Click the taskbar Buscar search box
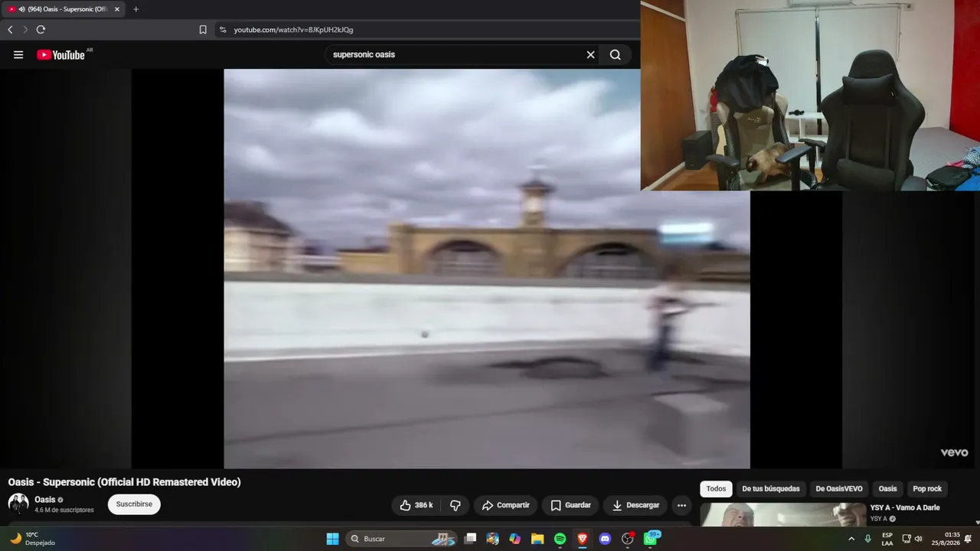This screenshot has width=980, height=551. point(403,539)
